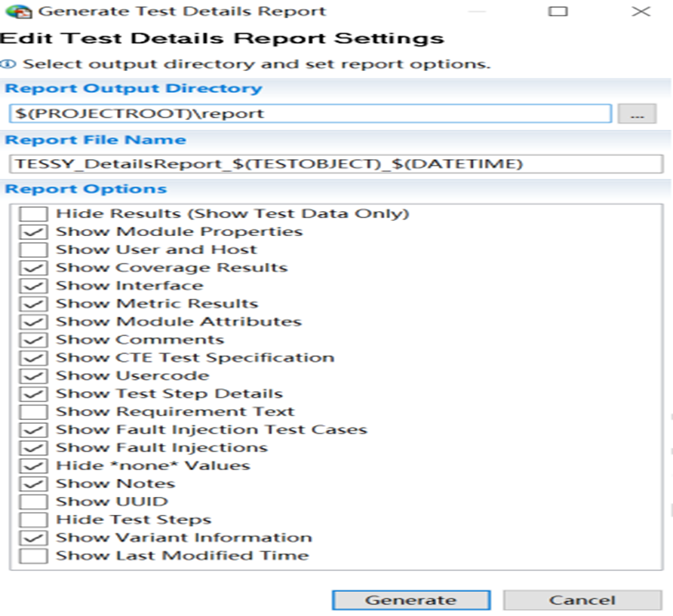Uncheck Show Module Properties
The height and width of the screenshot is (616, 673).
pos(33,231)
